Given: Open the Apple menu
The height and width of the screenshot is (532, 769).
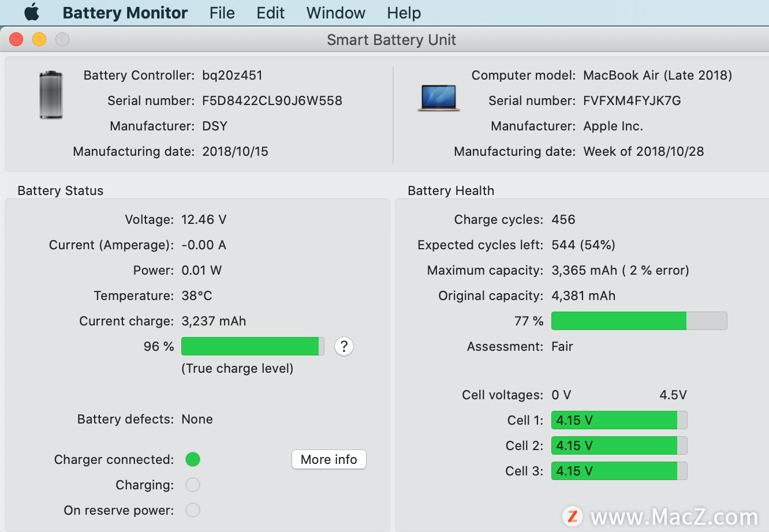Looking at the screenshot, I should 32,12.
